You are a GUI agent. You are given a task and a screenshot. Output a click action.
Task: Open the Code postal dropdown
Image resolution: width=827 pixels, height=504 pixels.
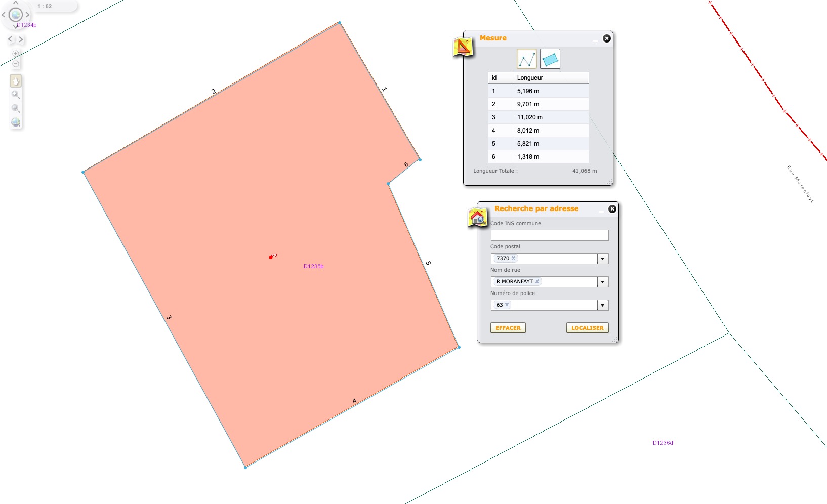[602, 259]
